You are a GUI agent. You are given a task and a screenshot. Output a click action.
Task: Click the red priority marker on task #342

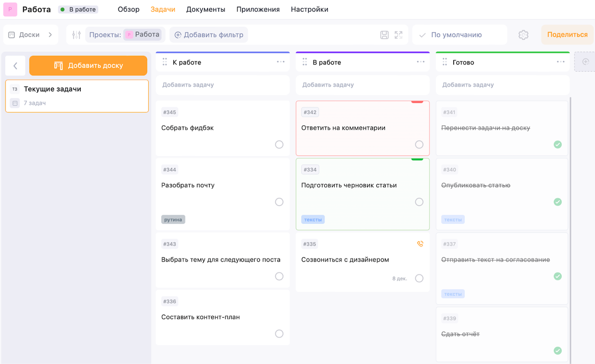pos(417,102)
